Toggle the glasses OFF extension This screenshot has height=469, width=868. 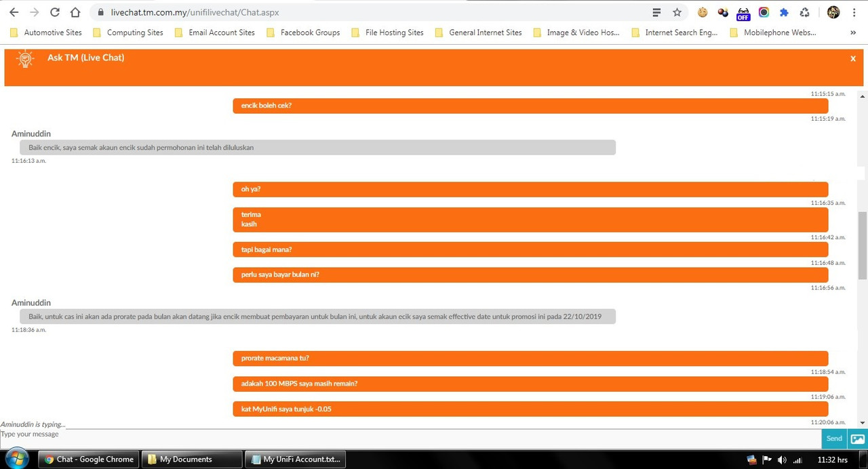[x=743, y=14]
